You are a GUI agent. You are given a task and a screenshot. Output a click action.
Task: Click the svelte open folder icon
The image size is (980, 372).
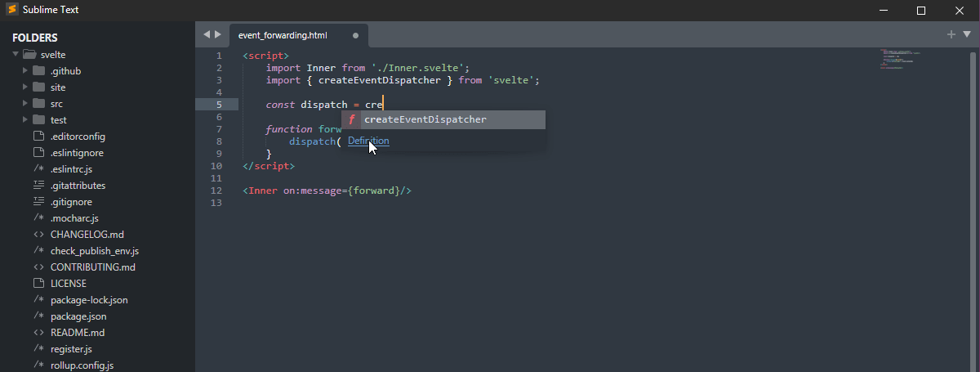(x=29, y=54)
